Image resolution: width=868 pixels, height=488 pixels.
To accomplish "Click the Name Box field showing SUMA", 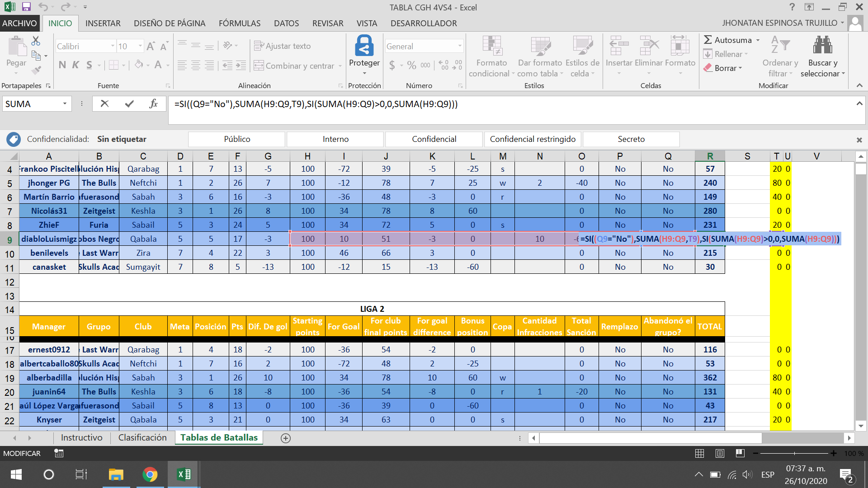I will [32, 104].
